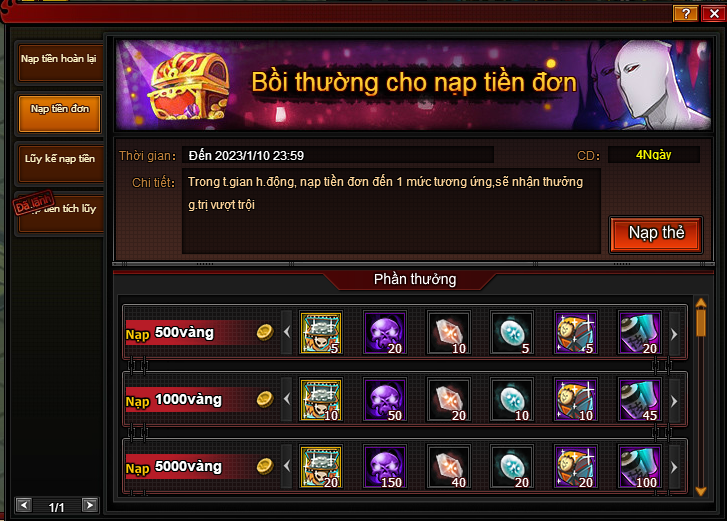
Task: Expand next rewards in 5000vàng row
Action: [x=674, y=467]
